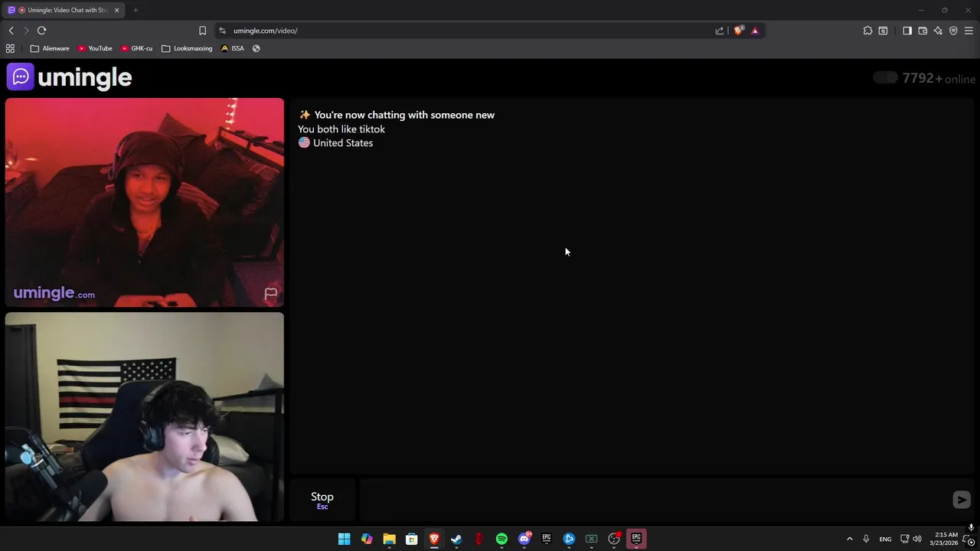Open Copilot from the taskbar

point(367,539)
